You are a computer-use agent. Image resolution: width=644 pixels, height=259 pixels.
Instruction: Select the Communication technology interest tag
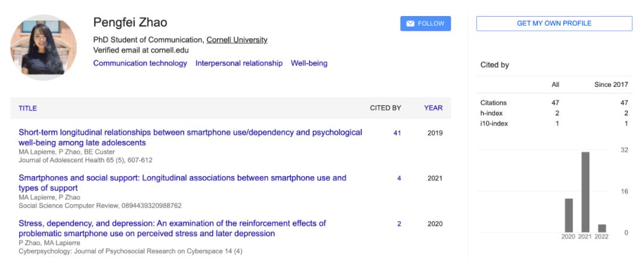coord(140,63)
